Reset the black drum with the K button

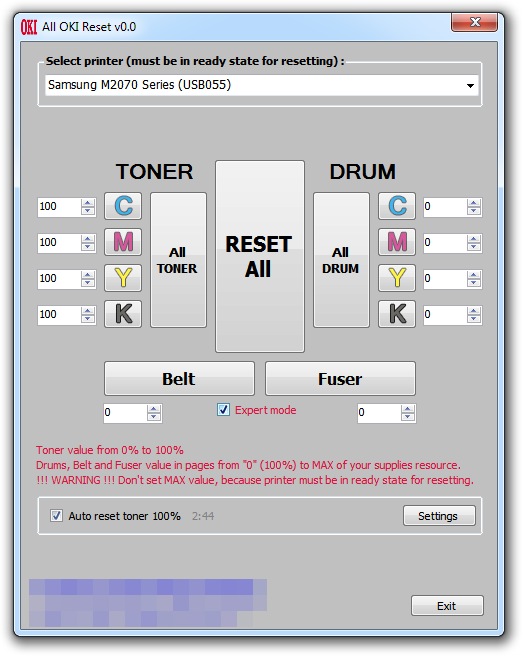click(397, 314)
